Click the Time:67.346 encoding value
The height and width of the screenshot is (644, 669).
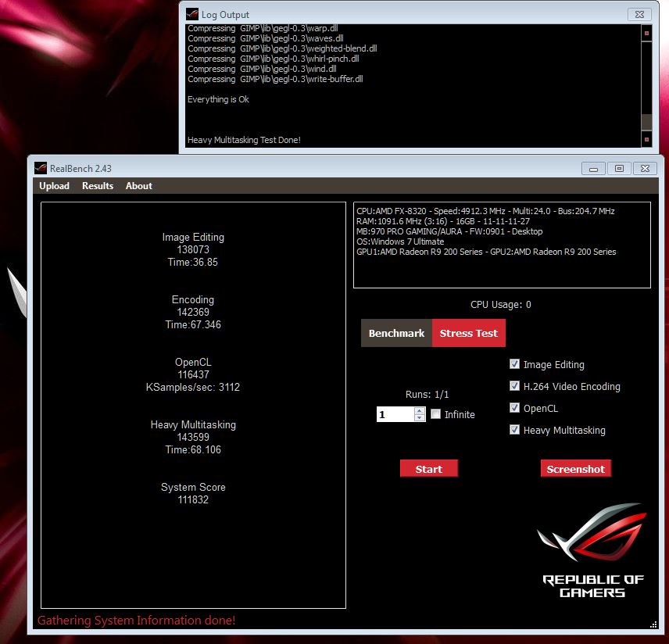point(193,324)
